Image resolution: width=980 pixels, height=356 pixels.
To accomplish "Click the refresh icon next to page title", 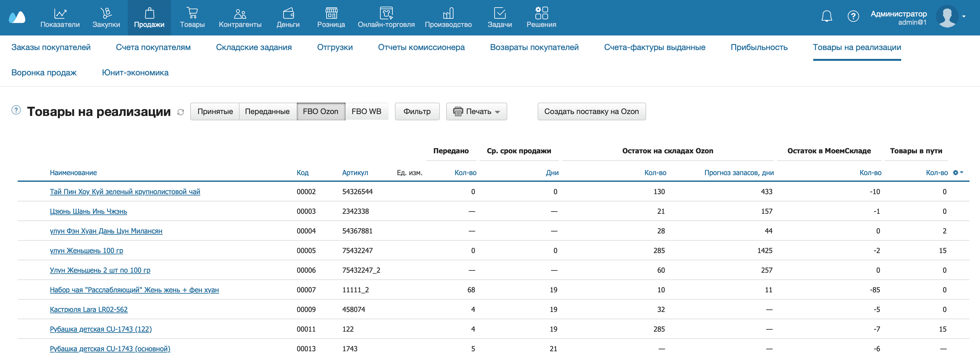I will 181,112.
